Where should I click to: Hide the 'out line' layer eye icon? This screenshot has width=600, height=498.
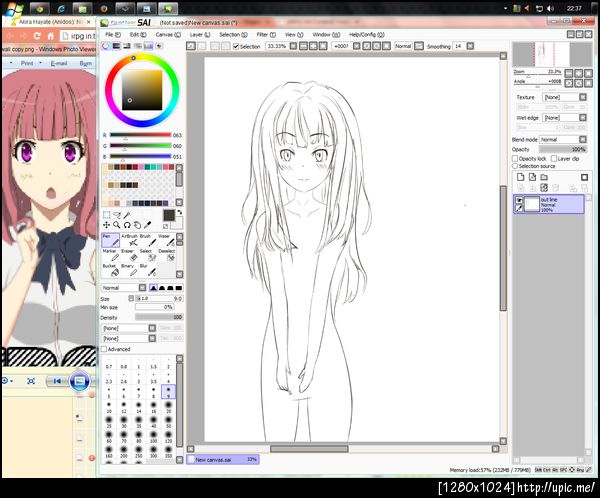pos(519,200)
